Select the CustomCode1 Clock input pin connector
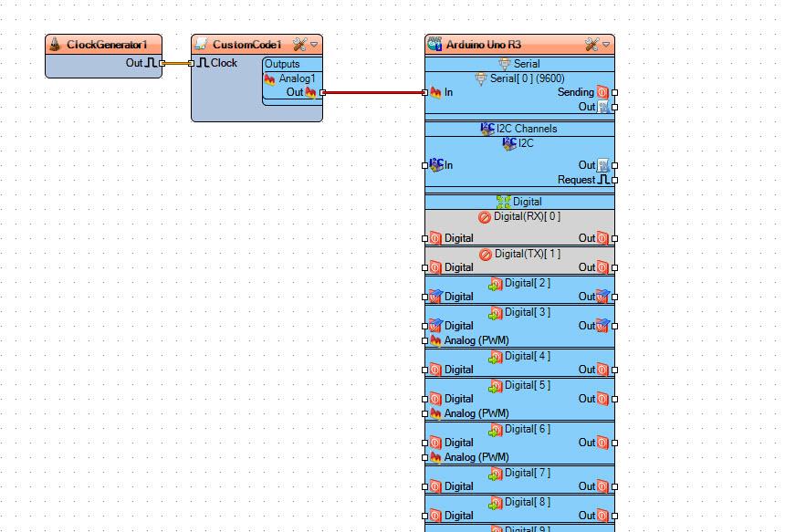The height and width of the screenshot is (532, 785). tap(191, 64)
